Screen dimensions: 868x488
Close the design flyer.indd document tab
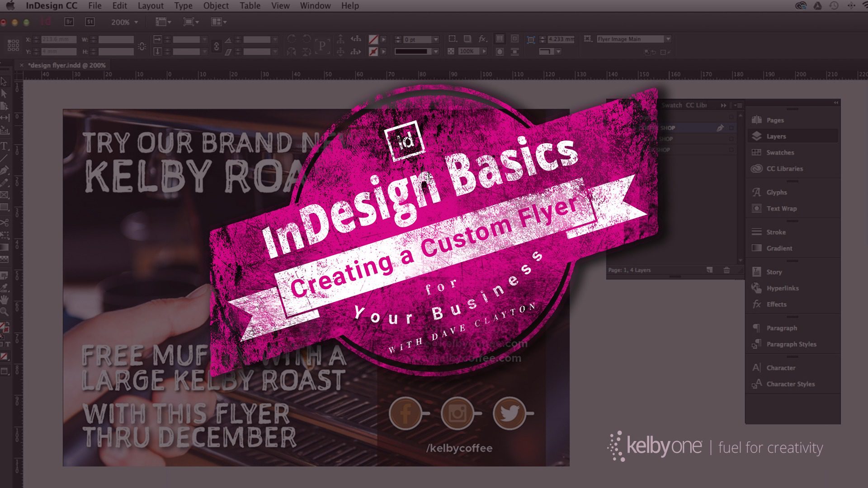tap(21, 65)
